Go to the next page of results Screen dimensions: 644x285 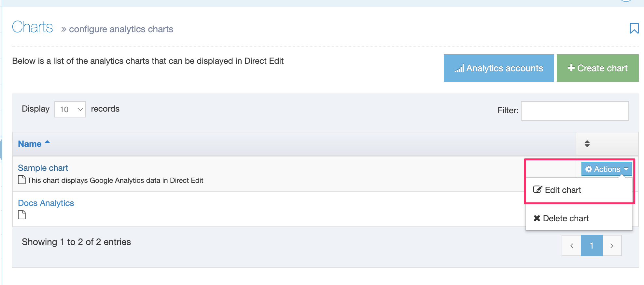(x=612, y=246)
